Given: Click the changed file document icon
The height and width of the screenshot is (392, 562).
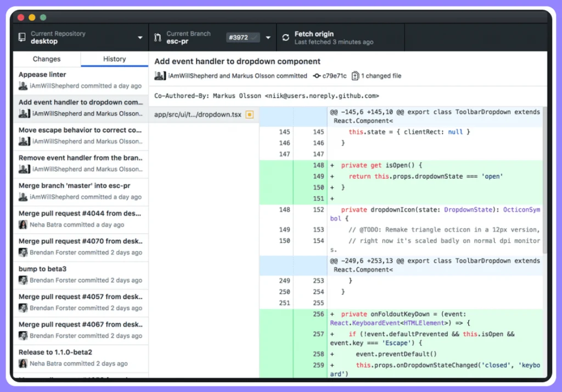Looking at the screenshot, I should (x=355, y=76).
